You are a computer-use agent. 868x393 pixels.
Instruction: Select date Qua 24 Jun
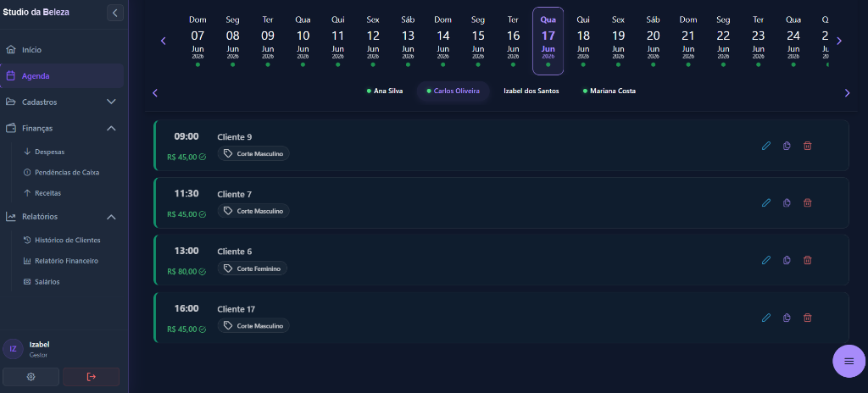pos(793,41)
